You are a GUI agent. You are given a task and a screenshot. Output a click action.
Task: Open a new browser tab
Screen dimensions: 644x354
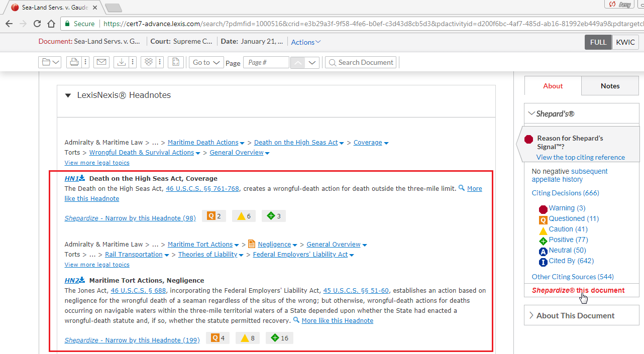(114, 8)
